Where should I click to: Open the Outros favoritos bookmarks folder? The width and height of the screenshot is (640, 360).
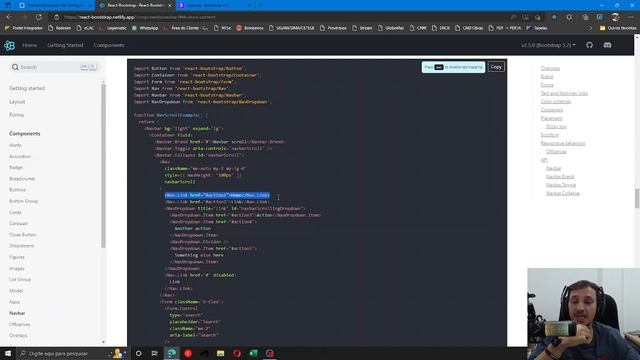pyautogui.click(x=618, y=28)
